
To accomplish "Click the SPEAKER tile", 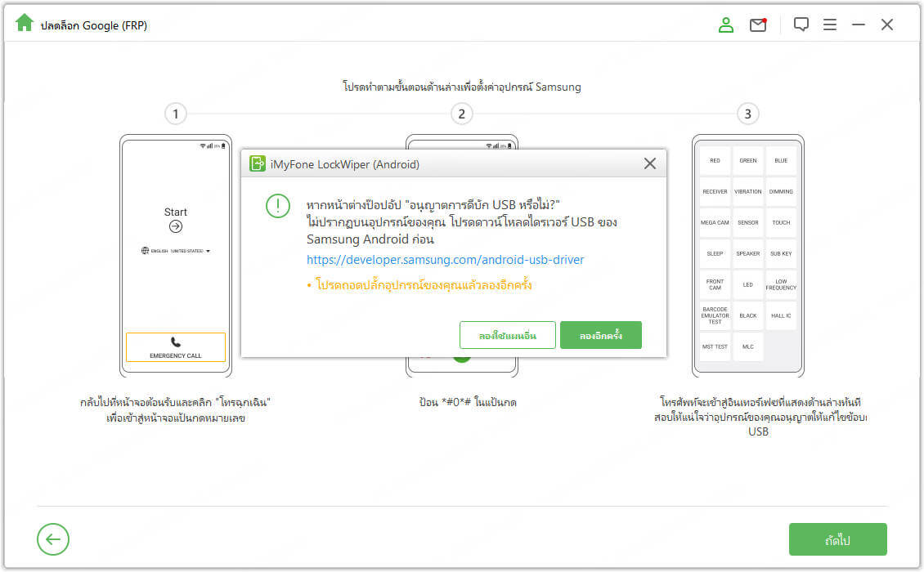I will click(748, 254).
